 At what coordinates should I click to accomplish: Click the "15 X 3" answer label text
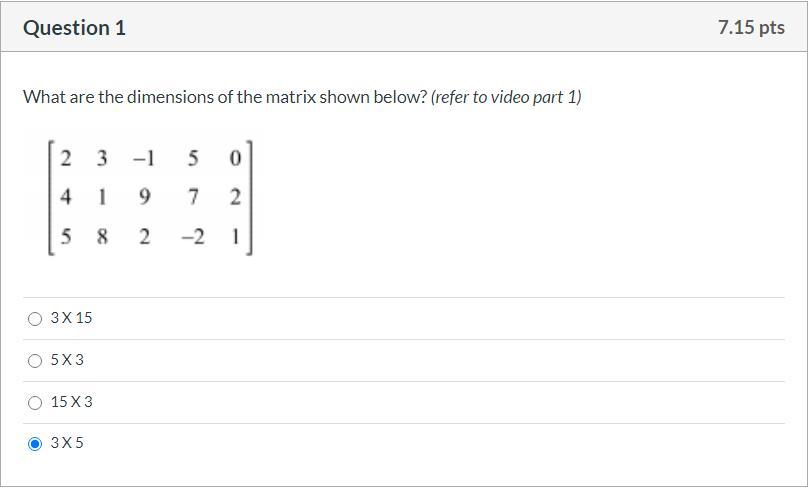[x=71, y=402]
